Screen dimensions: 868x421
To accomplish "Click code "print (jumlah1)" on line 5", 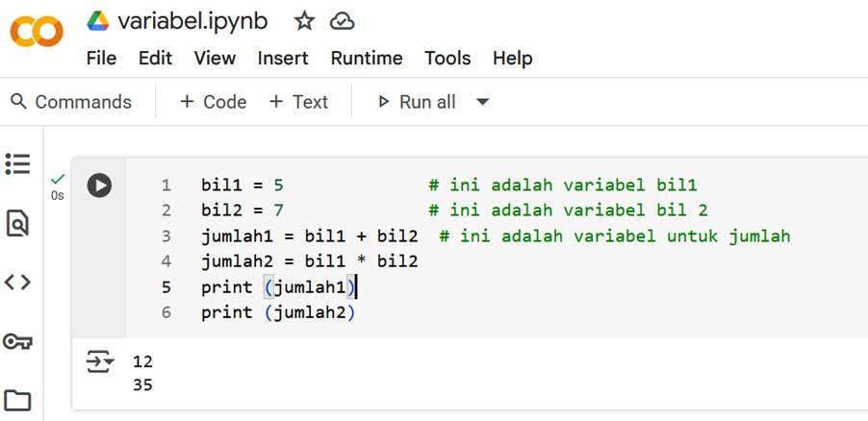I will pyautogui.click(x=278, y=287).
